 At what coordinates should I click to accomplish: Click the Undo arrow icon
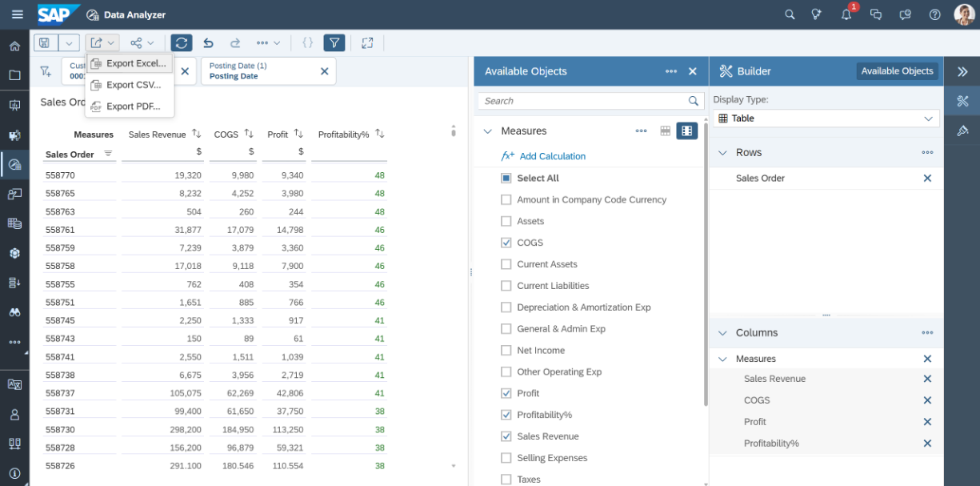(209, 43)
